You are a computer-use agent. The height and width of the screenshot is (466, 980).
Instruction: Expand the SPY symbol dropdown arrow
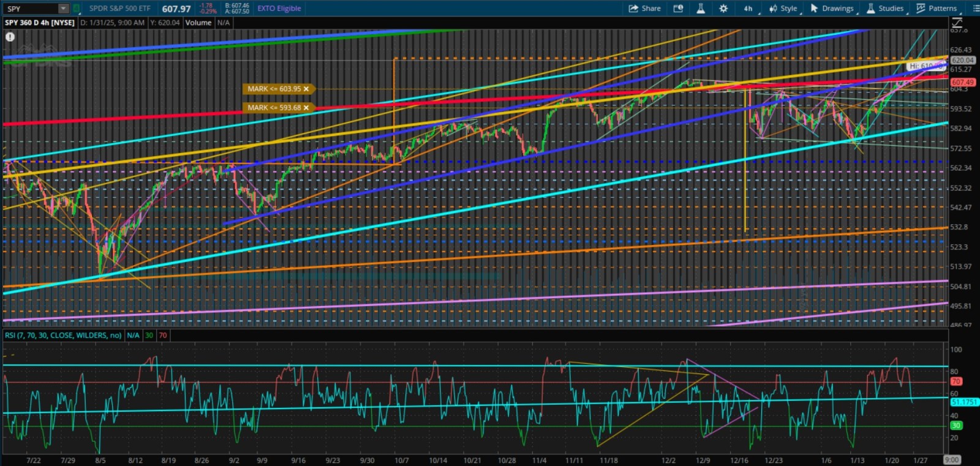tap(63, 9)
